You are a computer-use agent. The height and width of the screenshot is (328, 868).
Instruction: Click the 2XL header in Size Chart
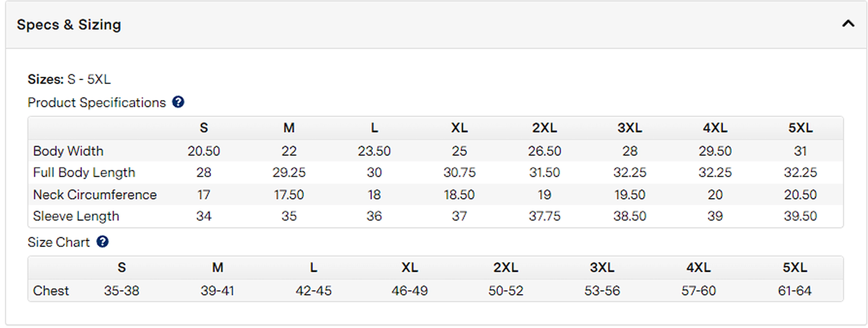tap(506, 267)
